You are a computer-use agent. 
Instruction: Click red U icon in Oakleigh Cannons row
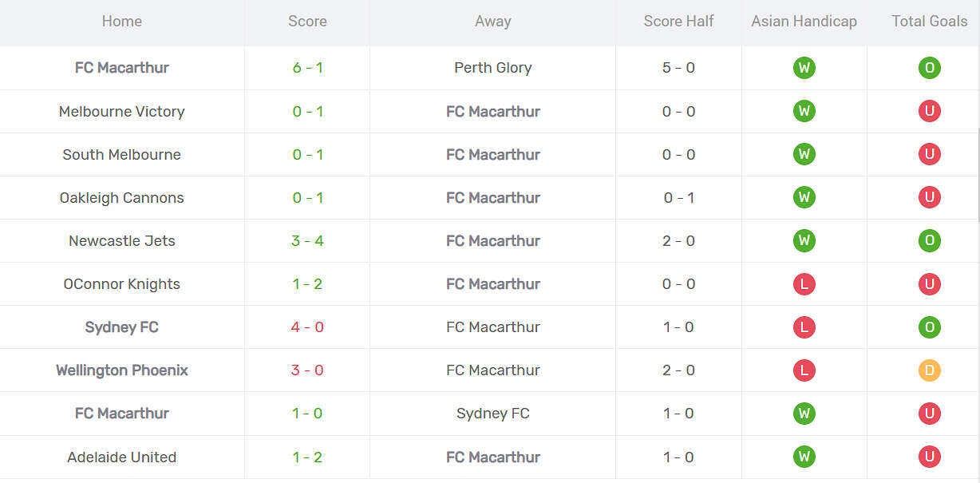[x=929, y=198]
